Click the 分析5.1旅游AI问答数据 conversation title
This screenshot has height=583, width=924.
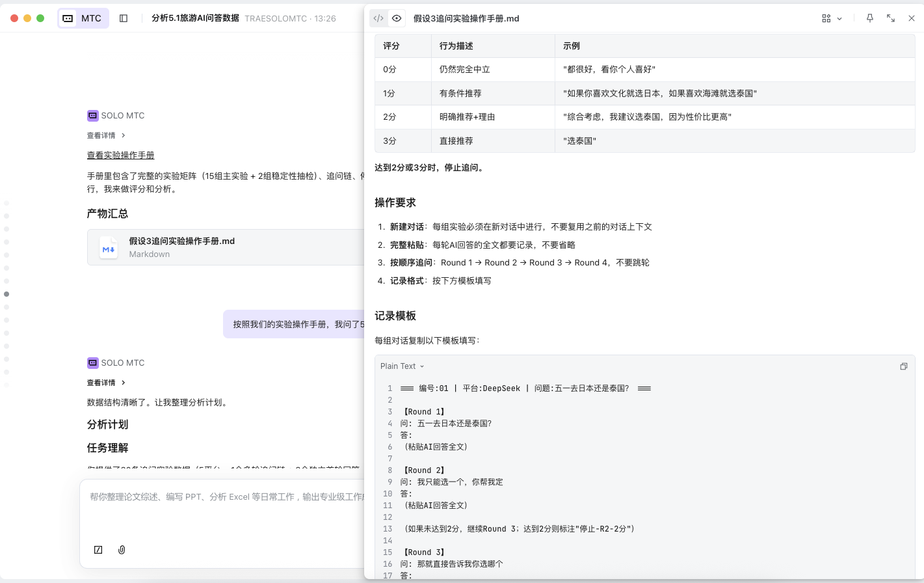195,18
